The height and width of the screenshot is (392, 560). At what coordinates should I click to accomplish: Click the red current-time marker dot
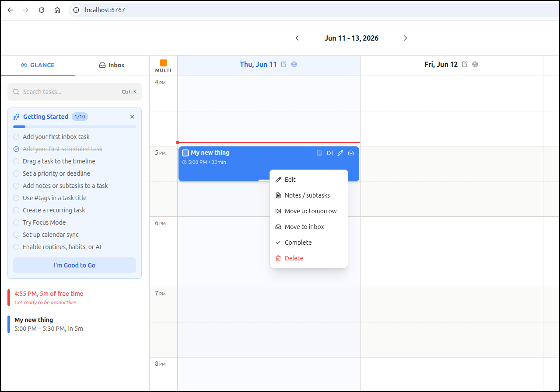177,142
